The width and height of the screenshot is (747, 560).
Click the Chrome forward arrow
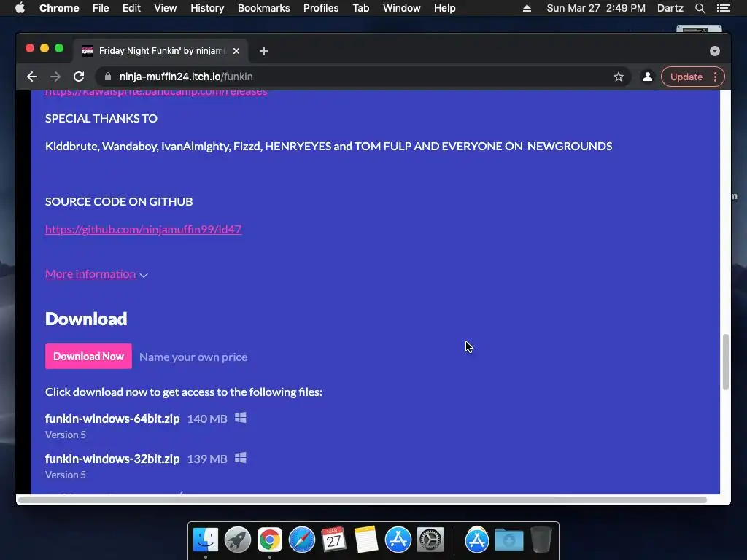click(55, 77)
